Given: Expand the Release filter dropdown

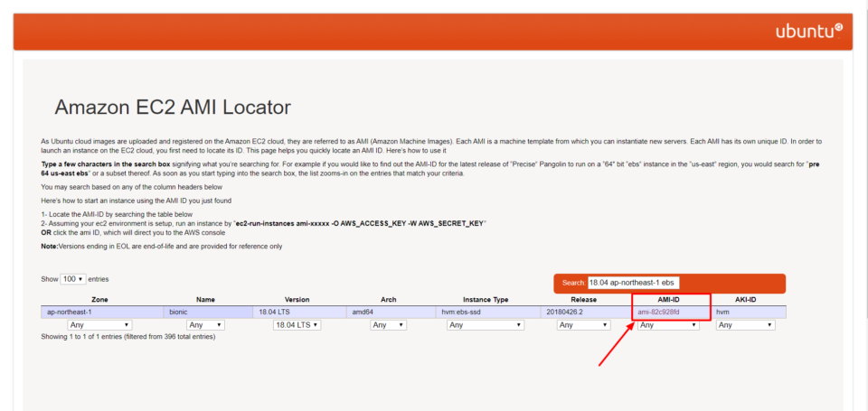Looking at the screenshot, I should click(583, 324).
